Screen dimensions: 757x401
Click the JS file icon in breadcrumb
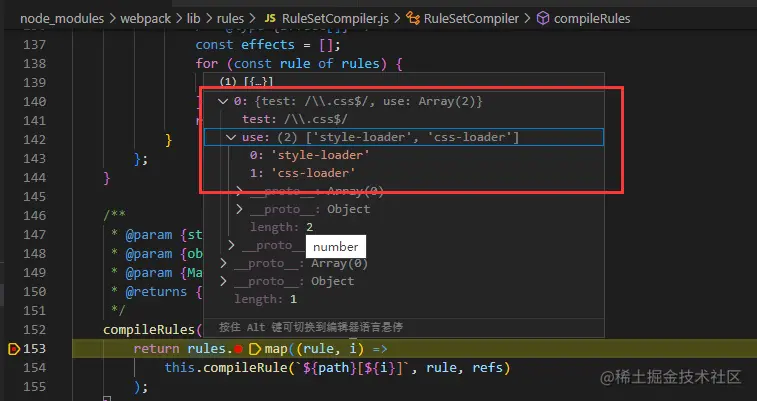coord(270,18)
